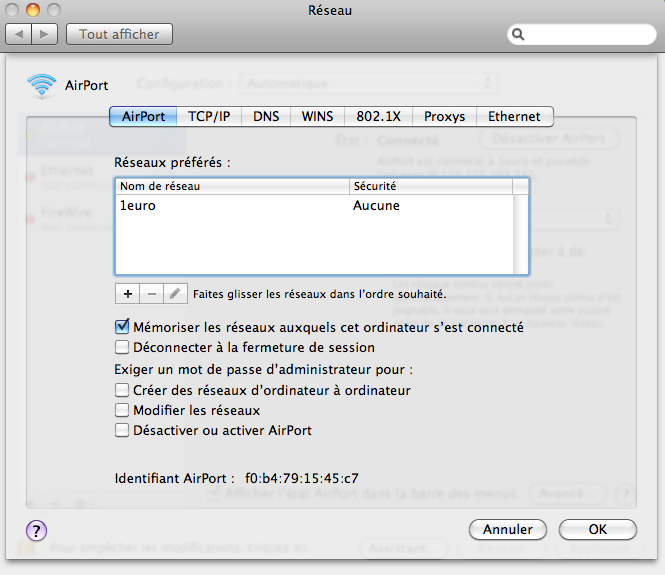Edit selected network with pencil button
The image size is (665, 575).
[175, 294]
